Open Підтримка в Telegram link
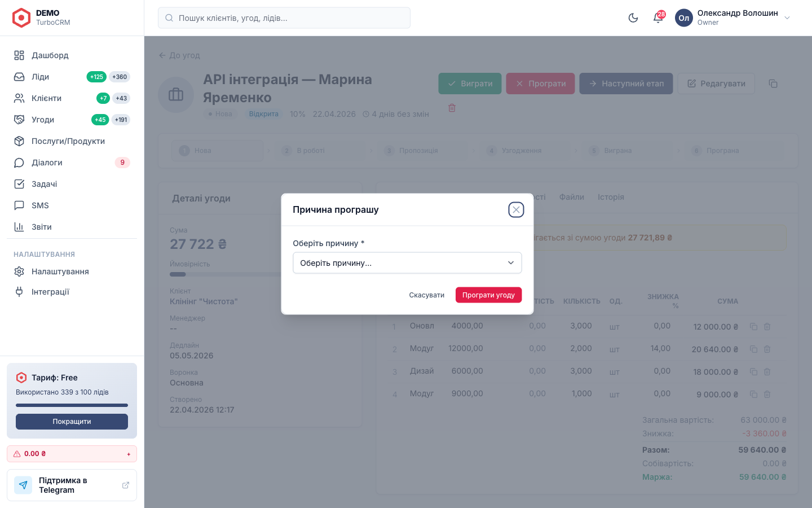812x508 pixels. (72, 485)
